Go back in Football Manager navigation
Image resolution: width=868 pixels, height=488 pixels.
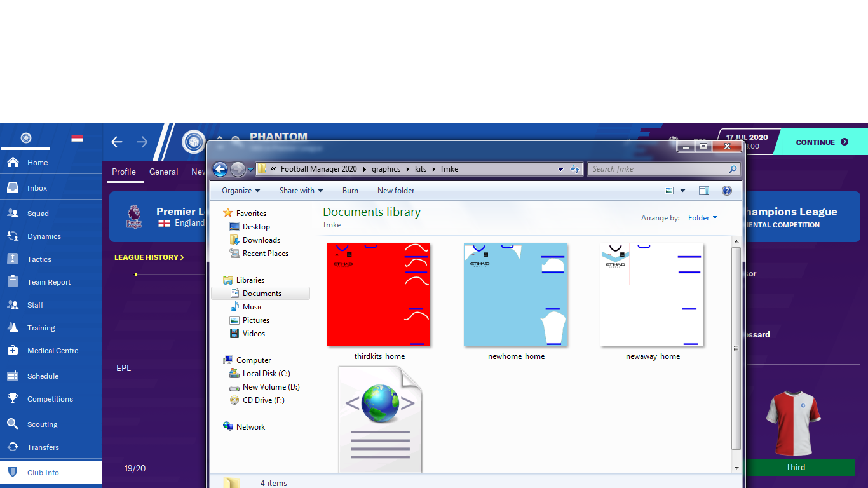tap(117, 142)
